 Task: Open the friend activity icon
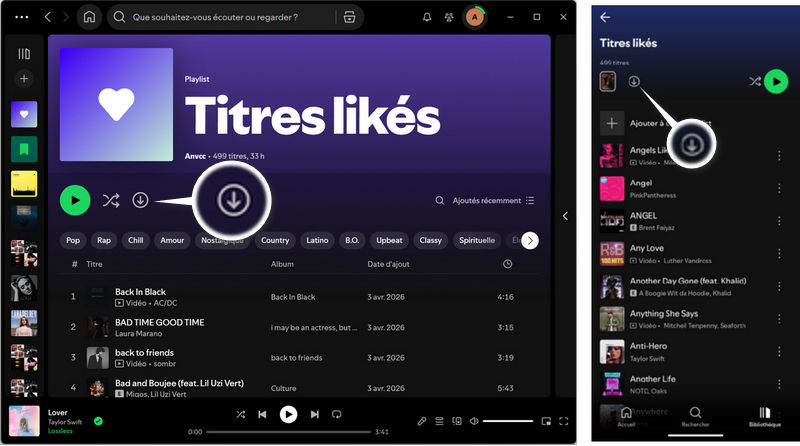point(449,17)
